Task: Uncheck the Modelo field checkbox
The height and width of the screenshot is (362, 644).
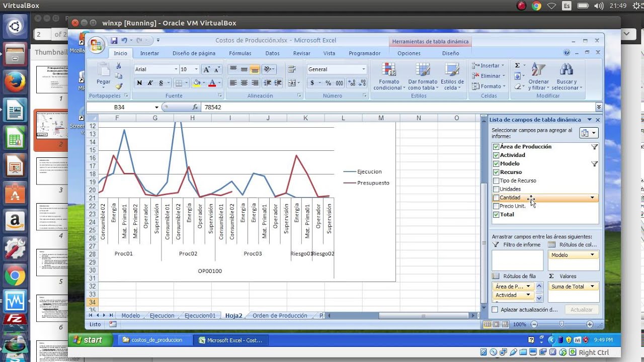Action: click(x=497, y=164)
